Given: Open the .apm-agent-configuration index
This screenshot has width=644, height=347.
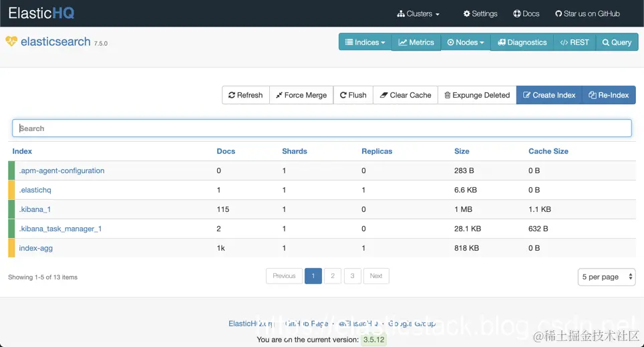Looking at the screenshot, I should point(61,170).
